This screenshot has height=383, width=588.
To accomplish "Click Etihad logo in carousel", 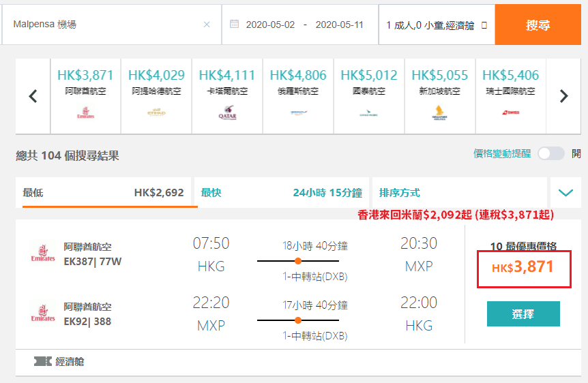I will 156,112.
